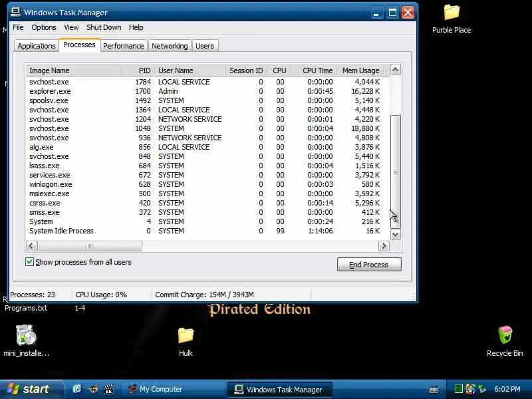This screenshot has height=399, width=532.
Task: Open the Purble Place folder icon
Action: pos(452,12)
